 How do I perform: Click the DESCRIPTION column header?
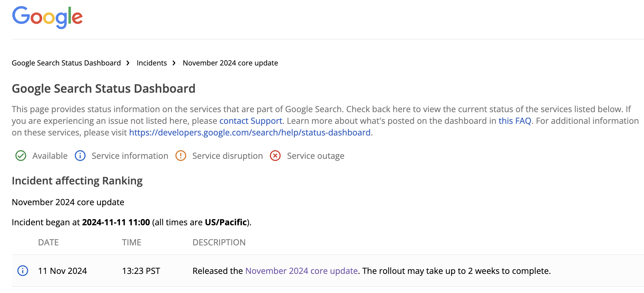pos(219,242)
